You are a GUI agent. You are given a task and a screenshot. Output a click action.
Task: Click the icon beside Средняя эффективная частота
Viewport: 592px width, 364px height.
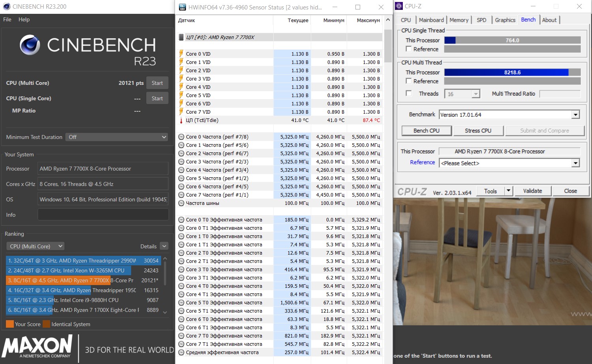[x=181, y=353]
